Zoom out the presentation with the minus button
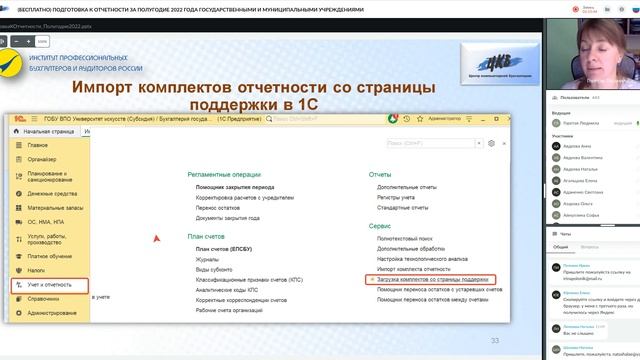This screenshot has height=360, width=640. pos(16,41)
